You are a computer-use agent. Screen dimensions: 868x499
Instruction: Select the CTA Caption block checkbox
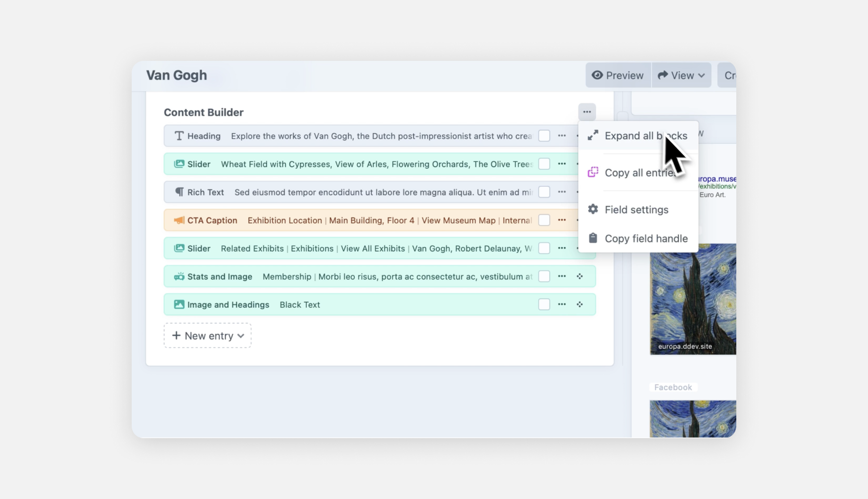[544, 220]
